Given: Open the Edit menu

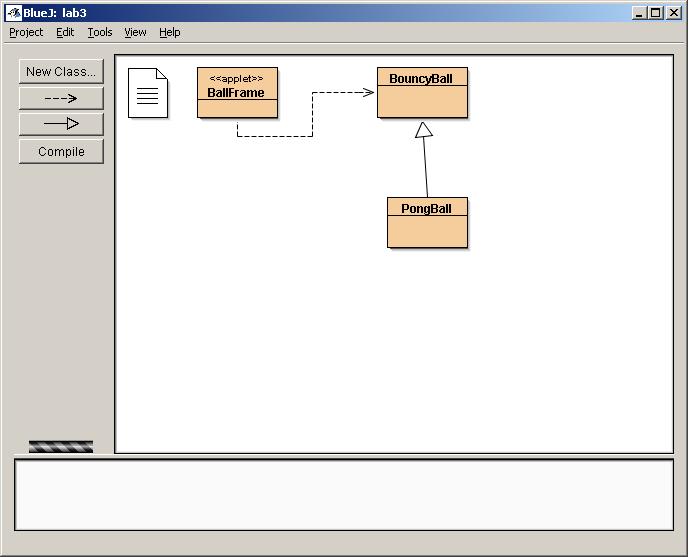Looking at the screenshot, I should pos(65,32).
